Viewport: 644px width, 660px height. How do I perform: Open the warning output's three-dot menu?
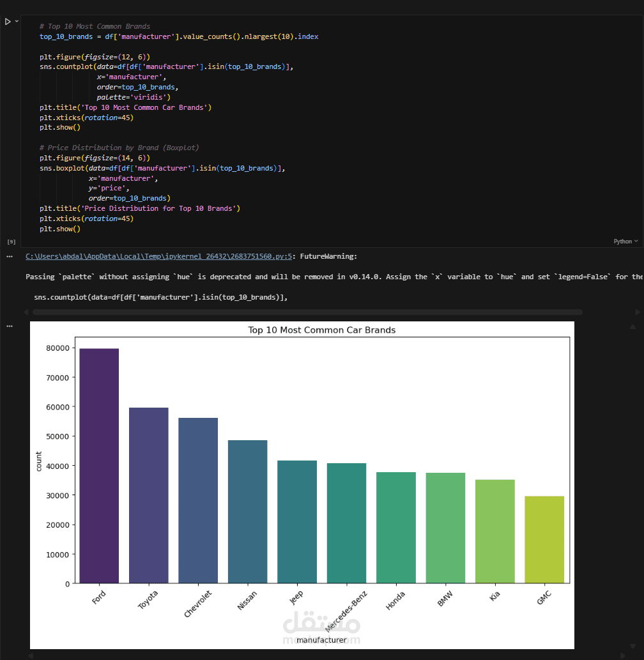click(x=10, y=256)
